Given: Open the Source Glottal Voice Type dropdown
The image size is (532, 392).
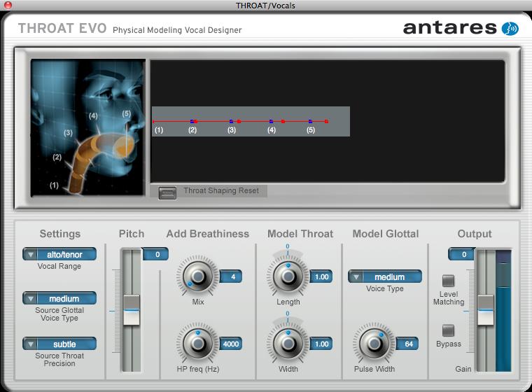Looking at the screenshot, I should (59, 298).
